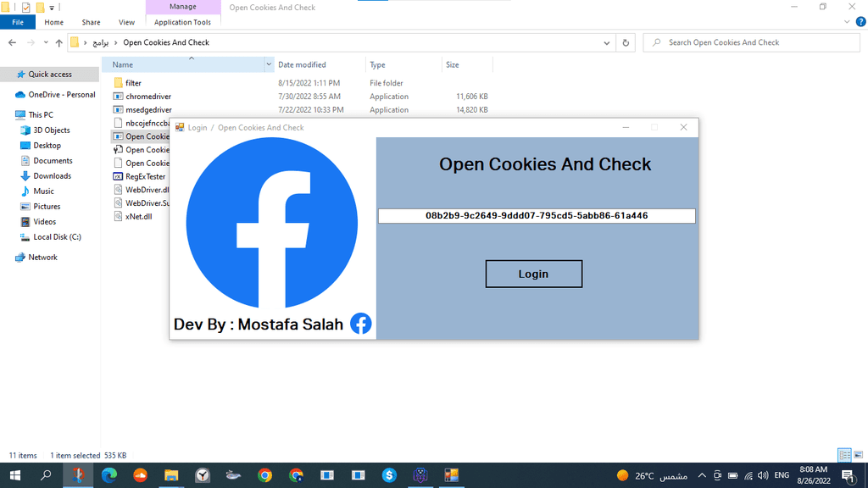Image resolution: width=868 pixels, height=488 pixels.
Task: Open Documents folder in sidebar
Action: (x=53, y=160)
